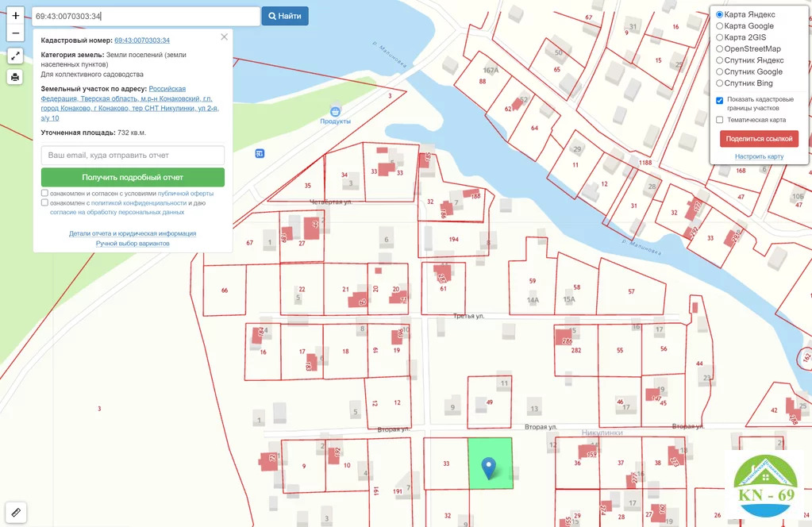This screenshot has width=812, height=527.
Task: Open cadastral number link 69:43:0070303:34
Action: click(x=142, y=40)
